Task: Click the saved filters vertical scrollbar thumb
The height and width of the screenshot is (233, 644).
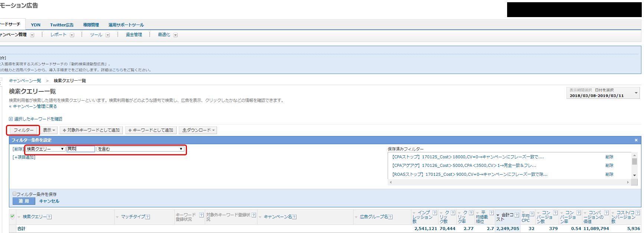Action: pyautogui.click(x=634, y=161)
